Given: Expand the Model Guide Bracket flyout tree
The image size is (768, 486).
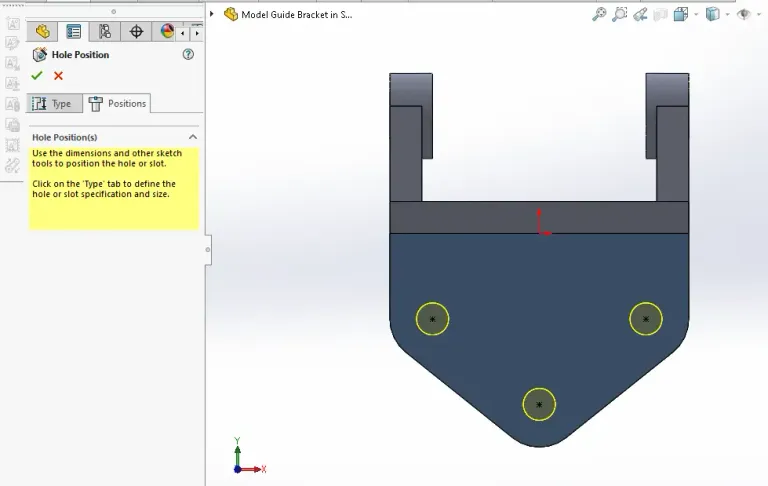Looking at the screenshot, I should coord(213,15).
